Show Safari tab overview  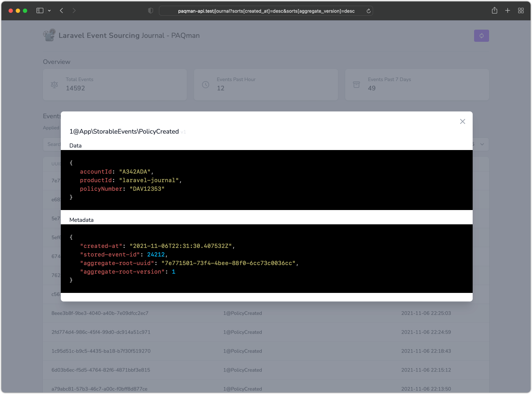tap(521, 11)
